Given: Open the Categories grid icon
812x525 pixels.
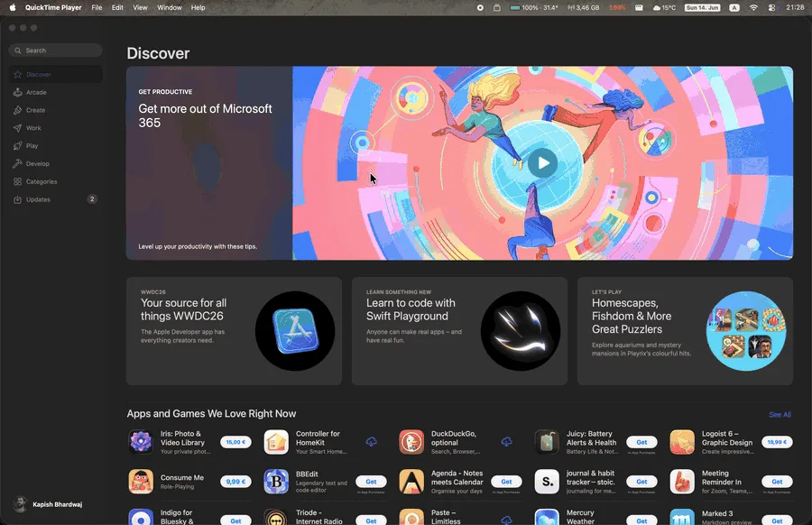Looking at the screenshot, I should (x=18, y=181).
